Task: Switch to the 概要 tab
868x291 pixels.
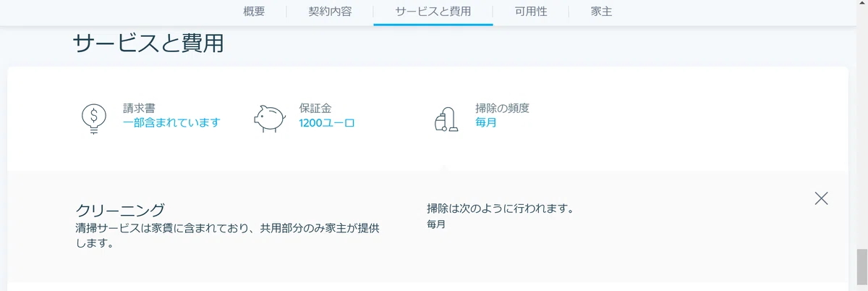Action: point(254,12)
